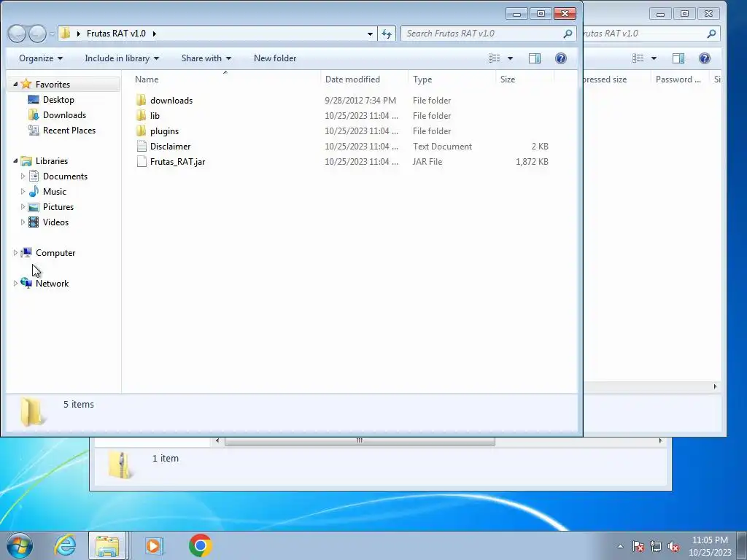Click the search magnifier in front window

(568, 34)
